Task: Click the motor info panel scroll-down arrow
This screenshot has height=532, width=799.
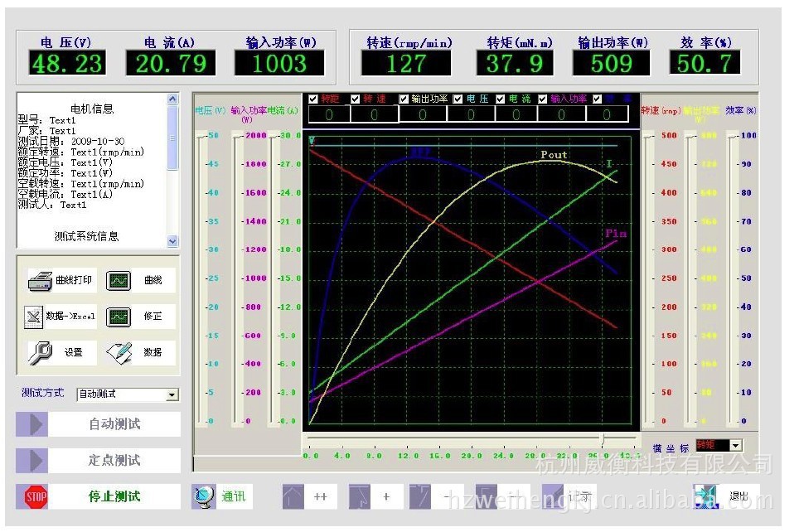Action: click(x=172, y=241)
